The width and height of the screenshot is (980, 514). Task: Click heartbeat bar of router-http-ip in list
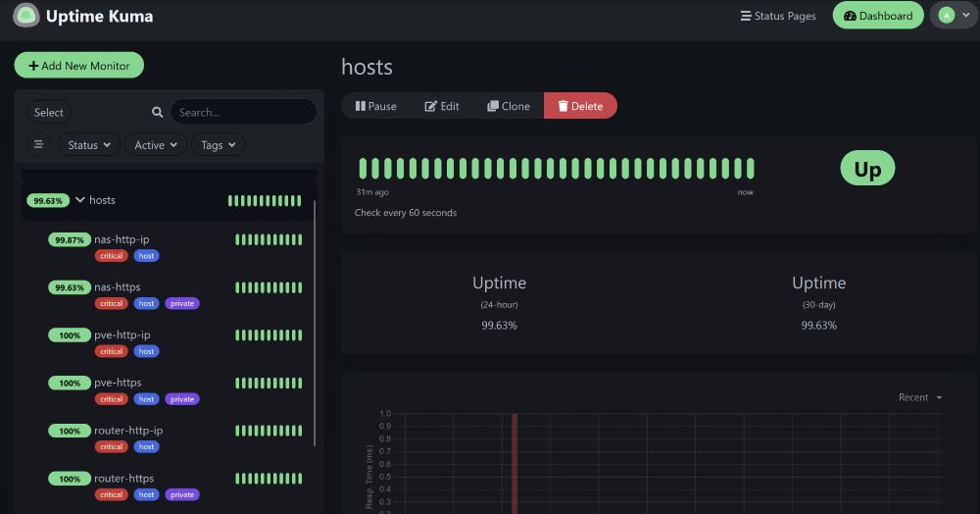pos(269,431)
